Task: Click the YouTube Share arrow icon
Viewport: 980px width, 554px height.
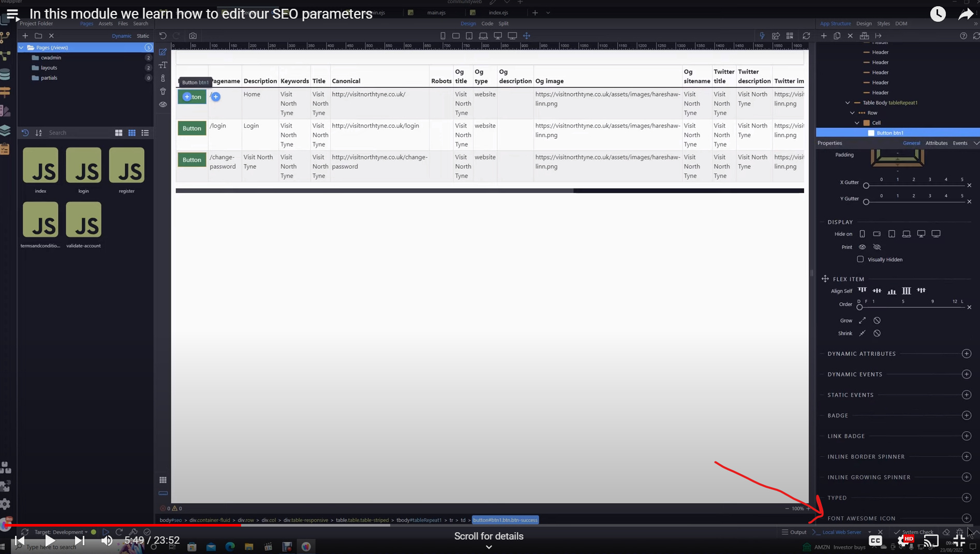Action: (x=966, y=14)
